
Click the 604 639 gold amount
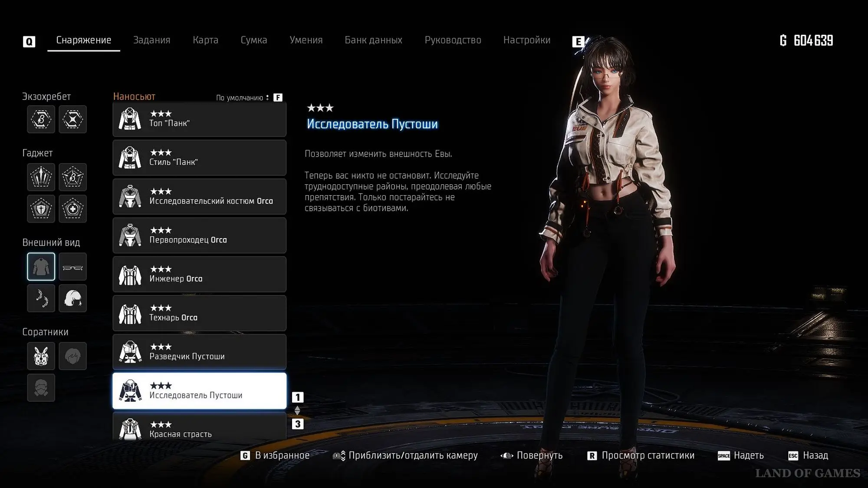(x=813, y=41)
